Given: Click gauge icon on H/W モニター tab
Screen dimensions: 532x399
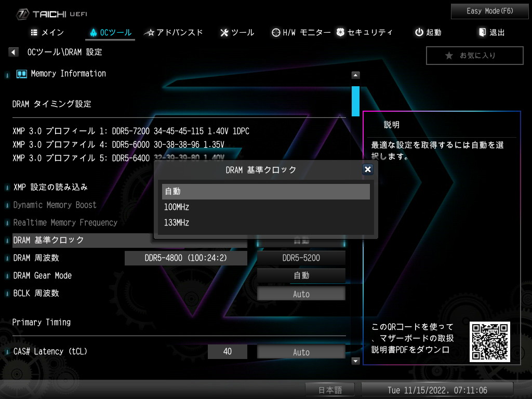Looking at the screenshot, I should pos(276,33).
